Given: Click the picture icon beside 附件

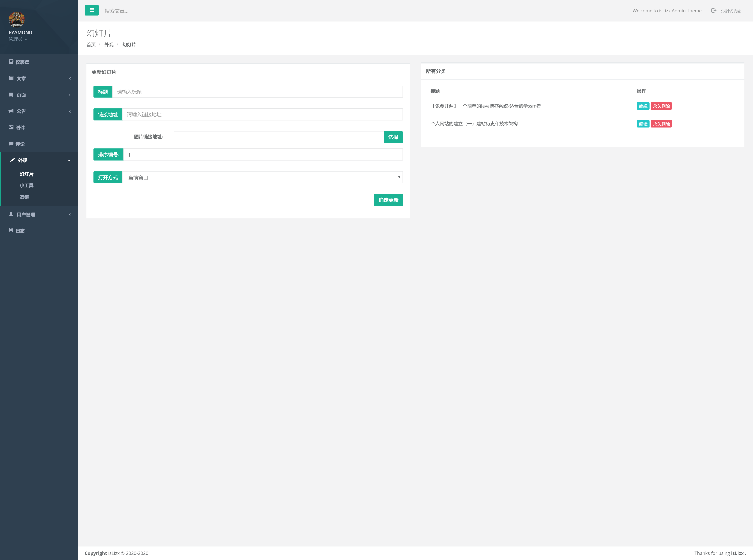Looking at the screenshot, I should pos(11,127).
